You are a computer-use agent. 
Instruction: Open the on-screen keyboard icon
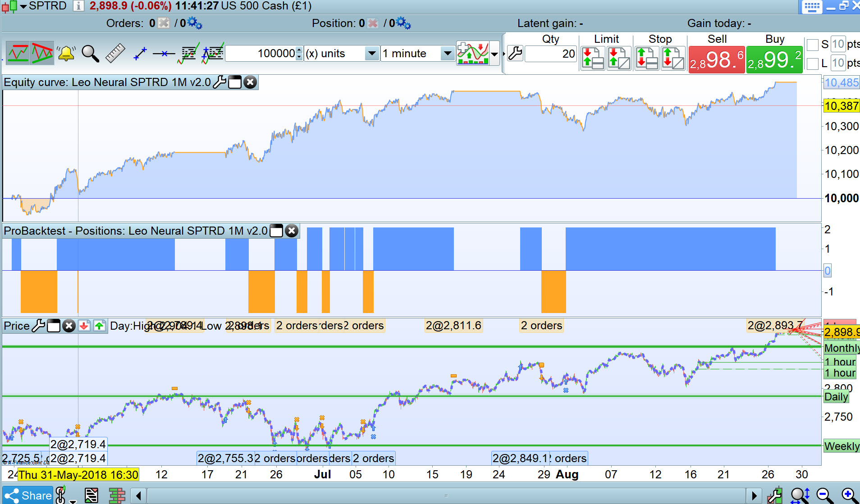click(x=812, y=7)
